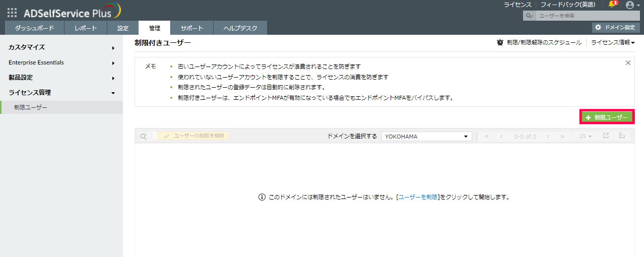The height and width of the screenshot is (257, 644).
Task: Click the export report icon
Action: tap(606, 136)
